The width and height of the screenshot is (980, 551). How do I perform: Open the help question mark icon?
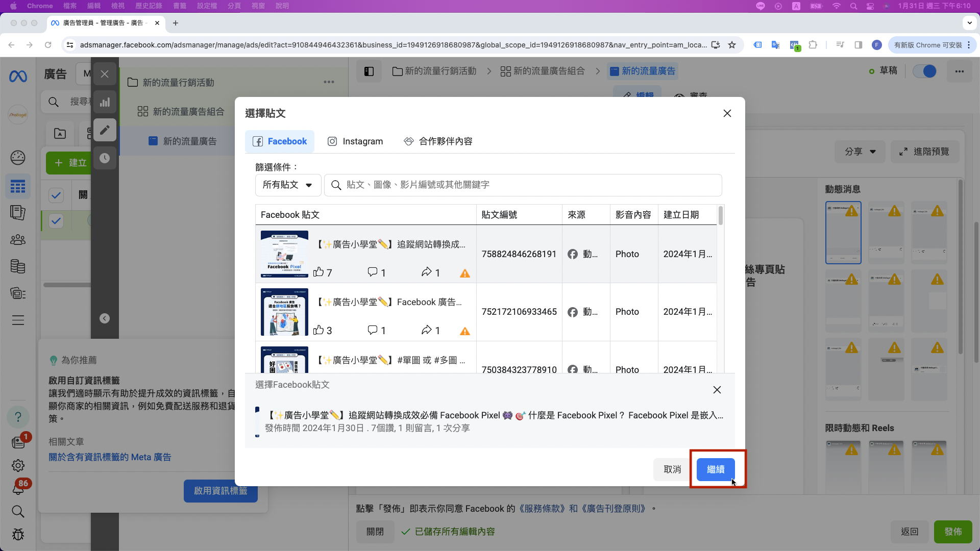18,417
